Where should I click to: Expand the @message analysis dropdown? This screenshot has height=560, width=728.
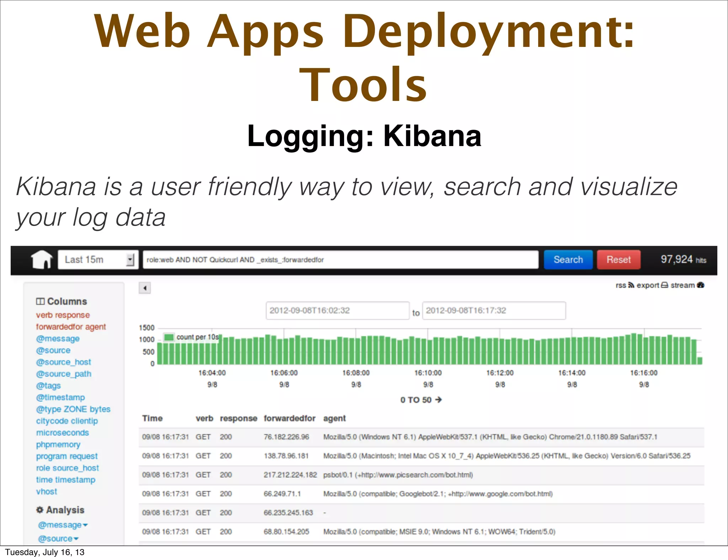(x=63, y=525)
